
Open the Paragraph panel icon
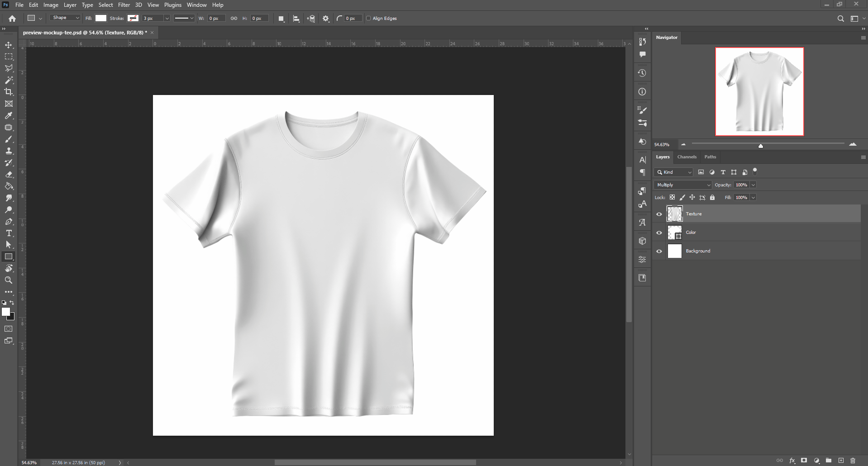click(642, 172)
